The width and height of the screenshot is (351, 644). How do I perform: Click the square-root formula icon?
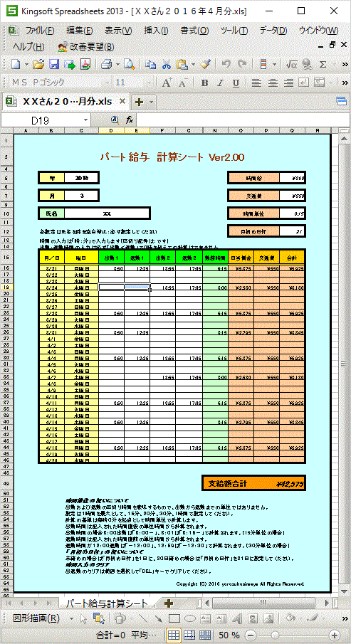pyautogui.click(x=291, y=64)
